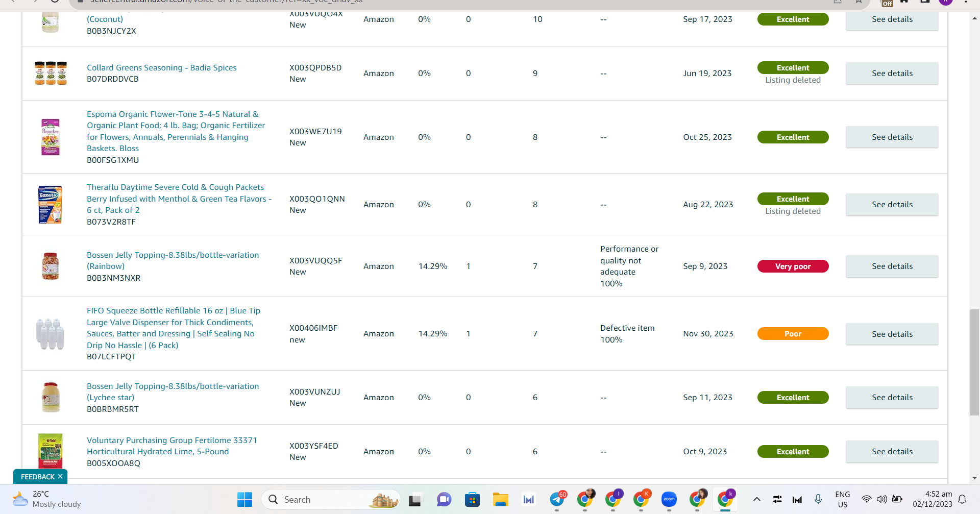Click the Collard Greens spice jars thumbnail
This screenshot has height=514, width=980.
(x=51, y=73)
